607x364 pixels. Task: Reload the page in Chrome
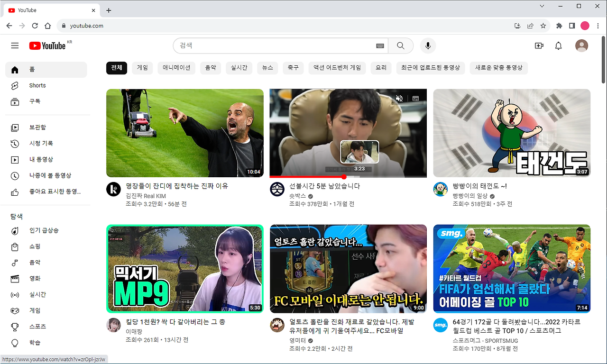tap(35, 26)
